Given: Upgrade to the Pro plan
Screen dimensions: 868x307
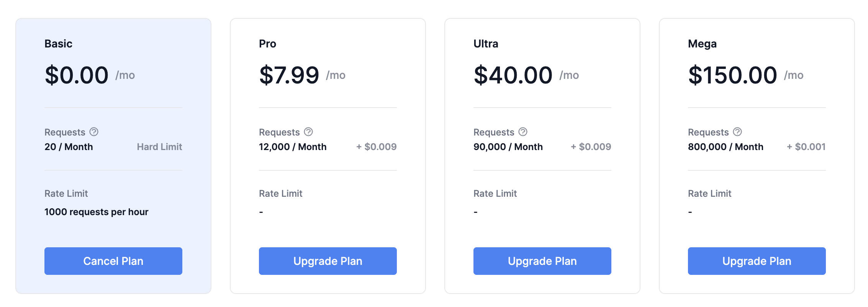Looking at the screenshot, I should (x=328, y=261).
